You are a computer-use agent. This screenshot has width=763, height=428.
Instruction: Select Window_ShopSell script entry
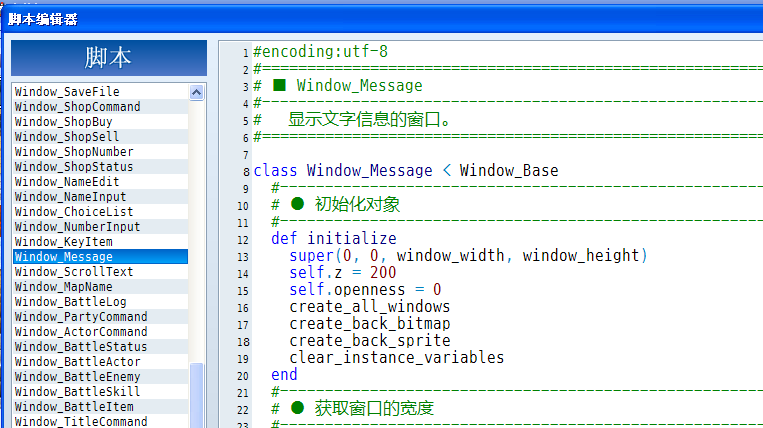[x=101, y=137]
